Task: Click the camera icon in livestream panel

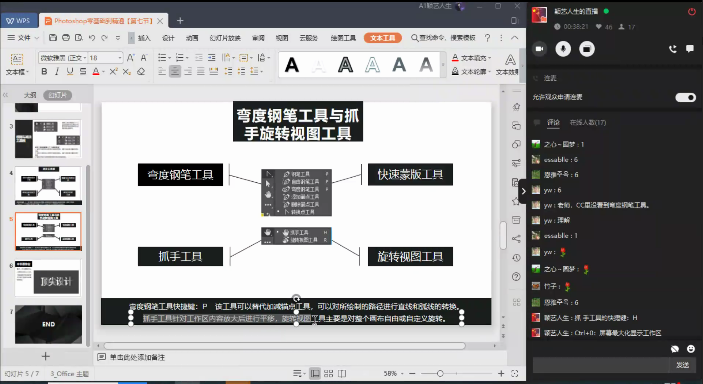Action: click(540, 48)
